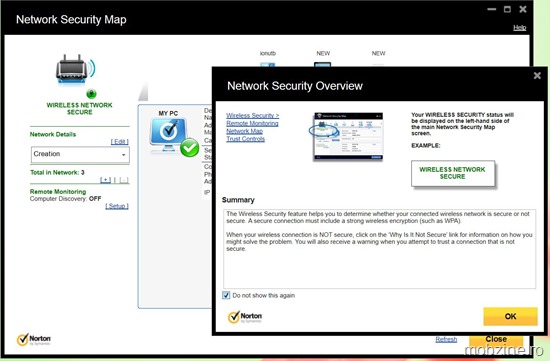Open the Help link
This screenshot has height=361, width=550.
click(x=519, y=28)
